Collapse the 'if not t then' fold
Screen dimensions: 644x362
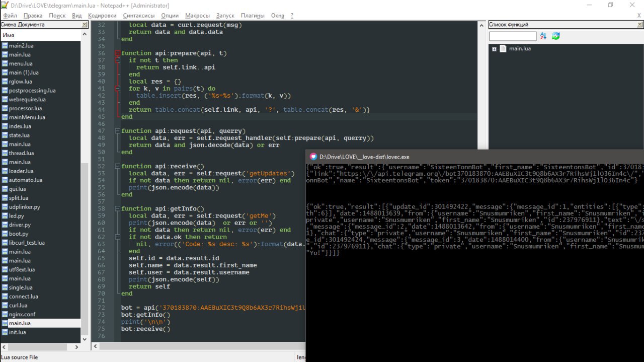[117, 60]
